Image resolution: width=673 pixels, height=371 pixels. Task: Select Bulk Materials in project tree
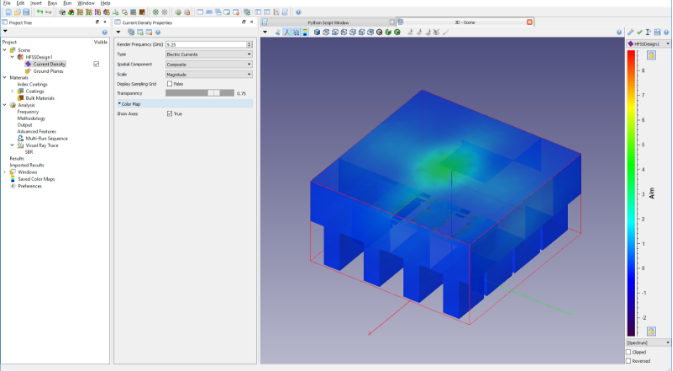coord(40,98)
